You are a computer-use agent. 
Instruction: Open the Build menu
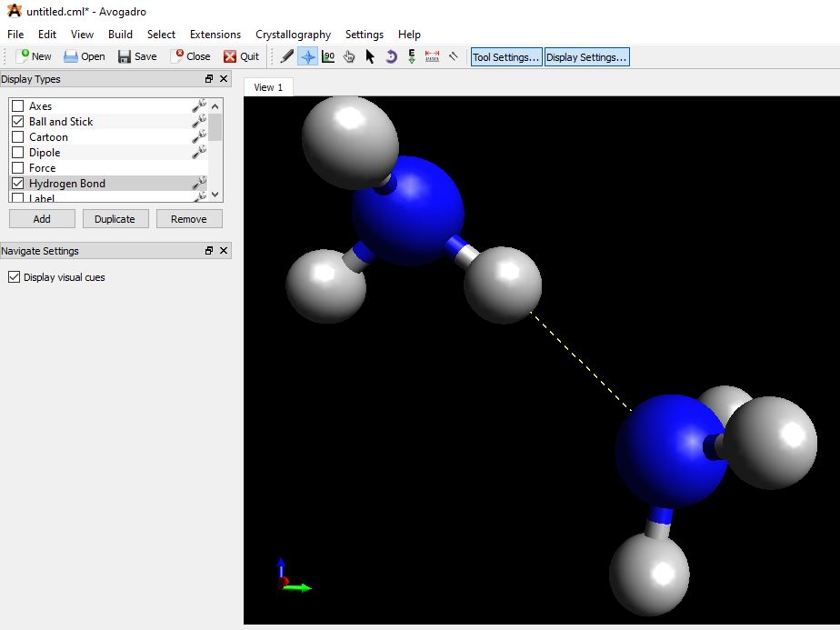point(120,35)
